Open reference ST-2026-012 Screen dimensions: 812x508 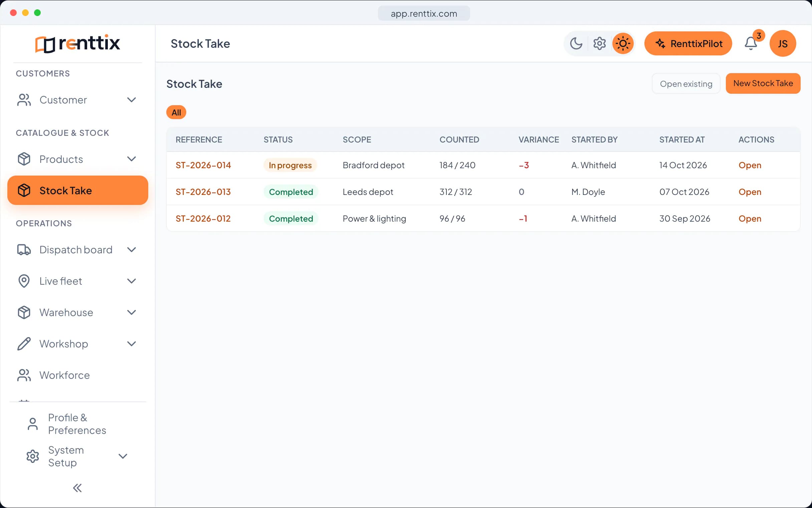(203, 219)
